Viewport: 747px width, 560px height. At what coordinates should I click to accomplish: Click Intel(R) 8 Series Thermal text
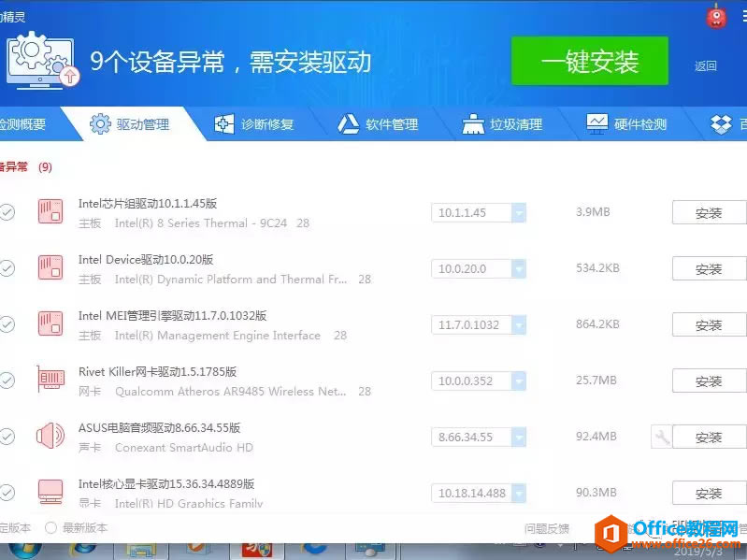coord(201,223)
